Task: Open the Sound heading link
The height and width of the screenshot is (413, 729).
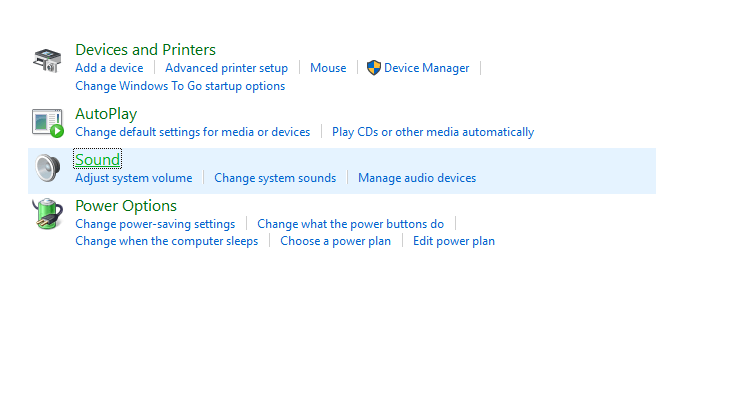Action: click(98, 160)
